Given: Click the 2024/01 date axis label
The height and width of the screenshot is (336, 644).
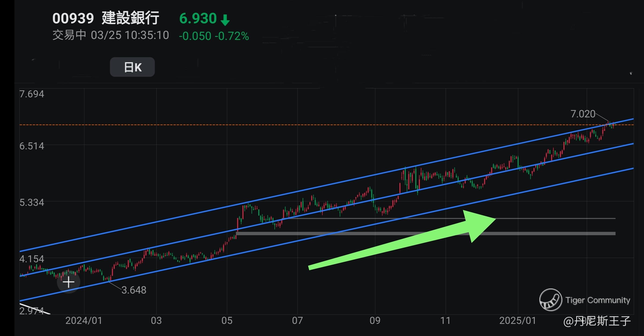Looking at the screenshot, I should [84, 321].
